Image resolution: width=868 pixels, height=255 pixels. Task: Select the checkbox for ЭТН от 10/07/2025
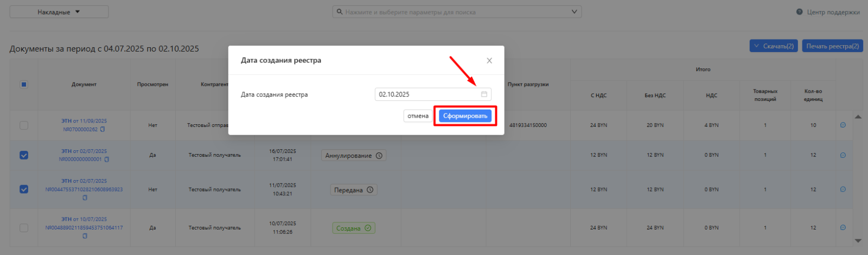pos(24,228)
